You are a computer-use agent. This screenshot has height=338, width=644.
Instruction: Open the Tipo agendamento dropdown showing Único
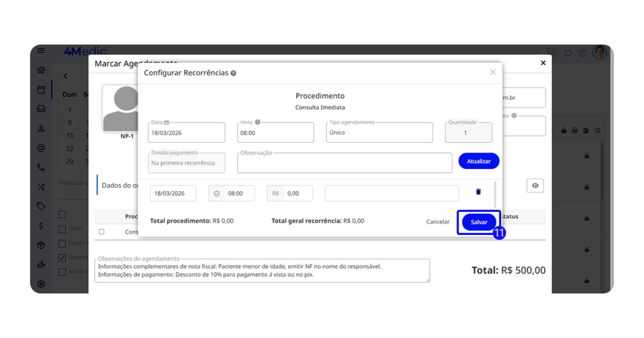point(379,133)
